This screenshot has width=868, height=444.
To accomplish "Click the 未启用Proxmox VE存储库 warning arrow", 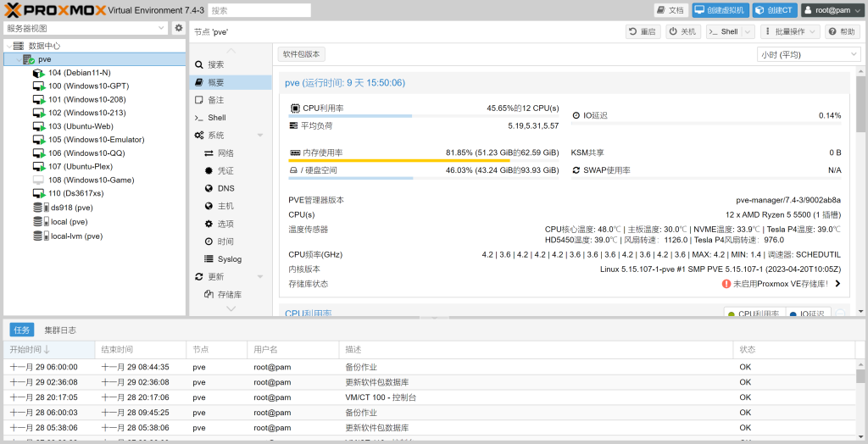I will coord(837,284).
